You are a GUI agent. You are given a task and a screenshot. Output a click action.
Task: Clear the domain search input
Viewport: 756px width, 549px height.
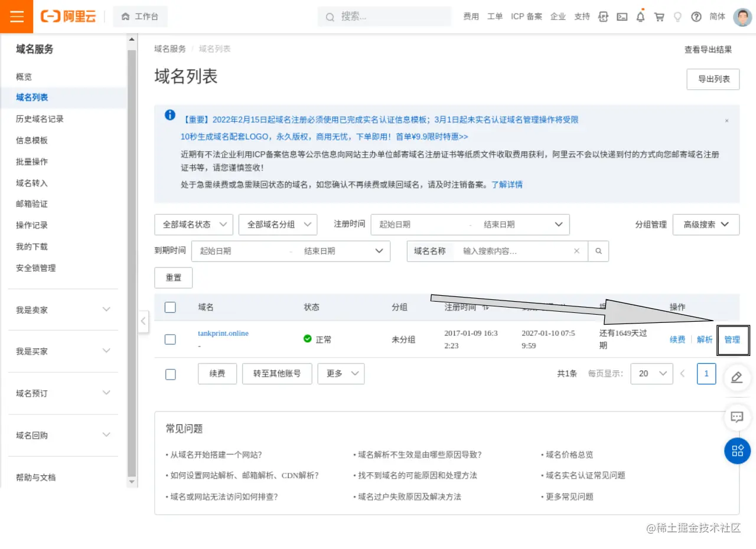coord(577,251)
